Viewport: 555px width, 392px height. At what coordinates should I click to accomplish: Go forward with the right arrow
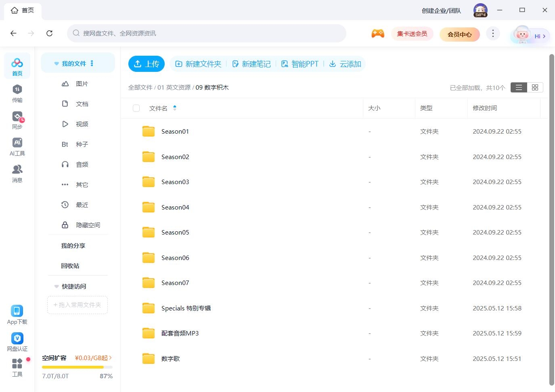tap(31, 33)
